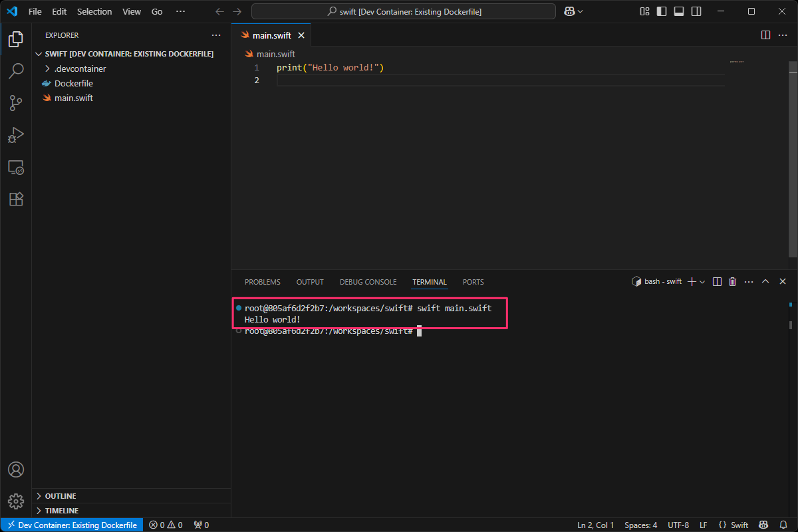798x532 pixels.
Task: Switch to the OUTPUT tab
Action: 310,282
